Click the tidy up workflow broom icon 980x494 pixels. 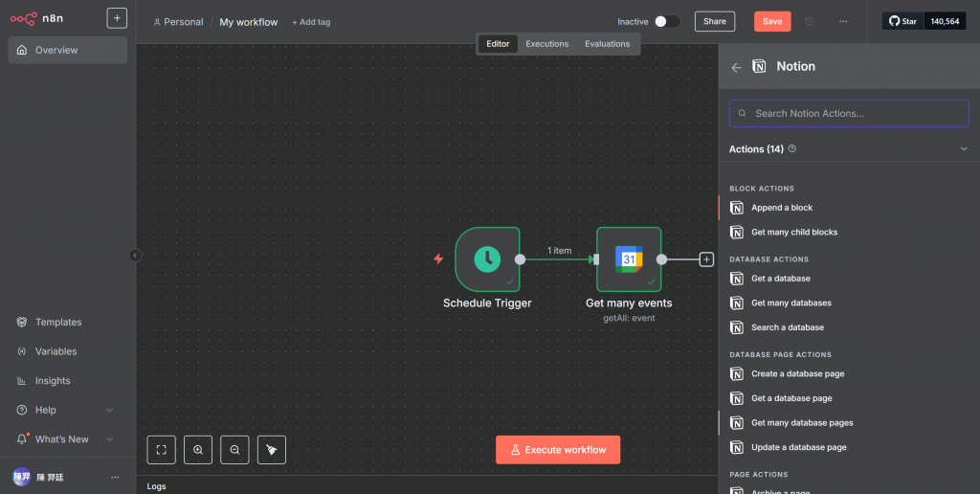pyautogui.click(x=272, y=450)
